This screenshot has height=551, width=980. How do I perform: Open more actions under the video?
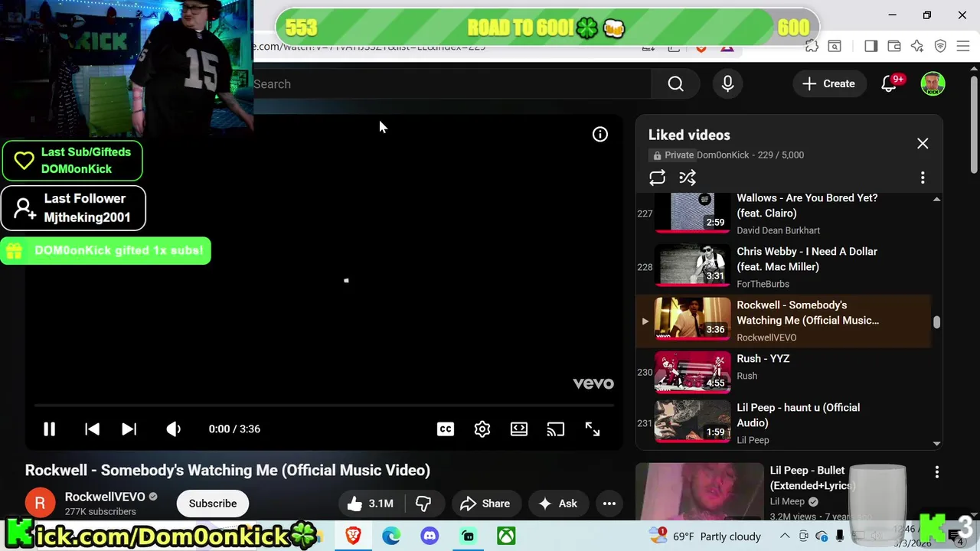(x=609, y=504)
